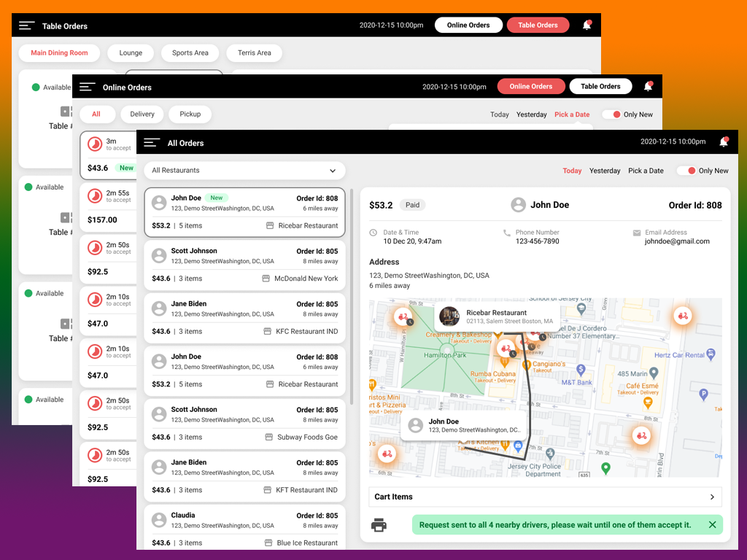Open the All Restaurants dropdown
The image size is (747, 560).
[244, 171]
